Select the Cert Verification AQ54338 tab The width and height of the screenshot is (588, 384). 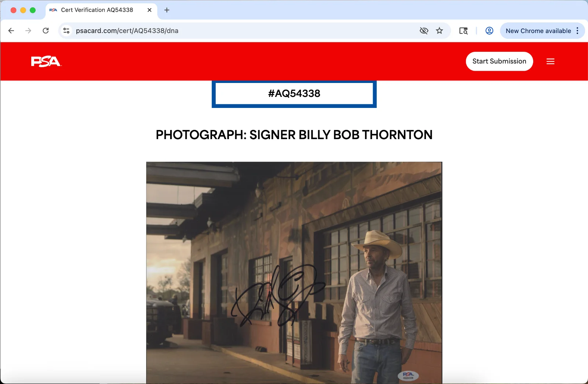click(101, 10)
